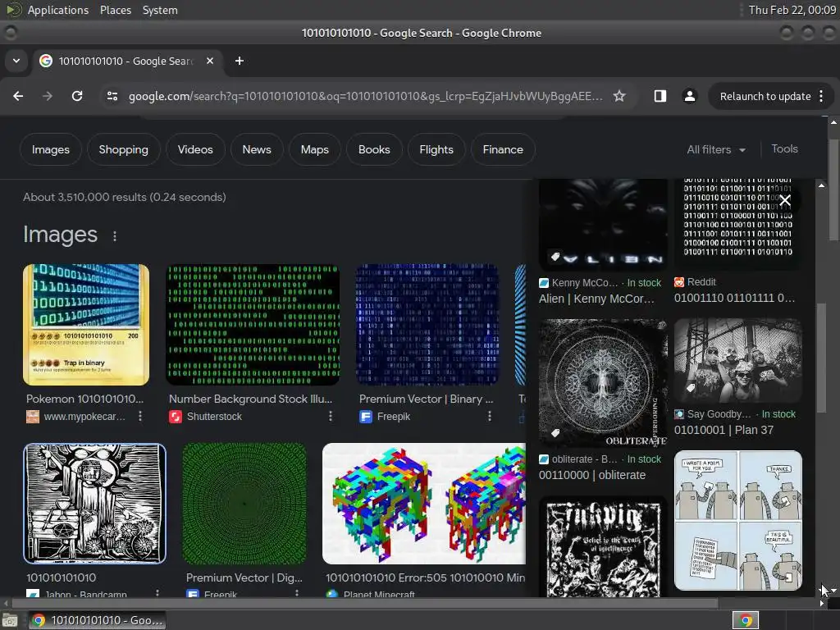
Task: Close the image preview side panel
Action: 785,200
